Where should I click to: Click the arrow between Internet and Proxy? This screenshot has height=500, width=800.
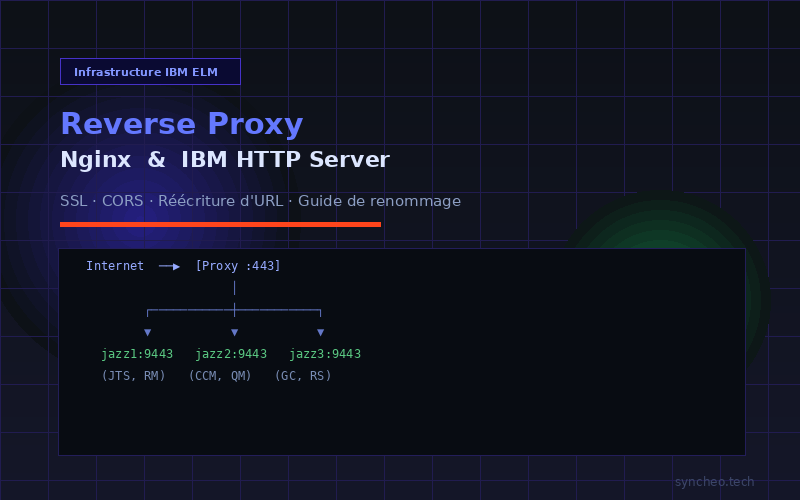click(169, 266)
